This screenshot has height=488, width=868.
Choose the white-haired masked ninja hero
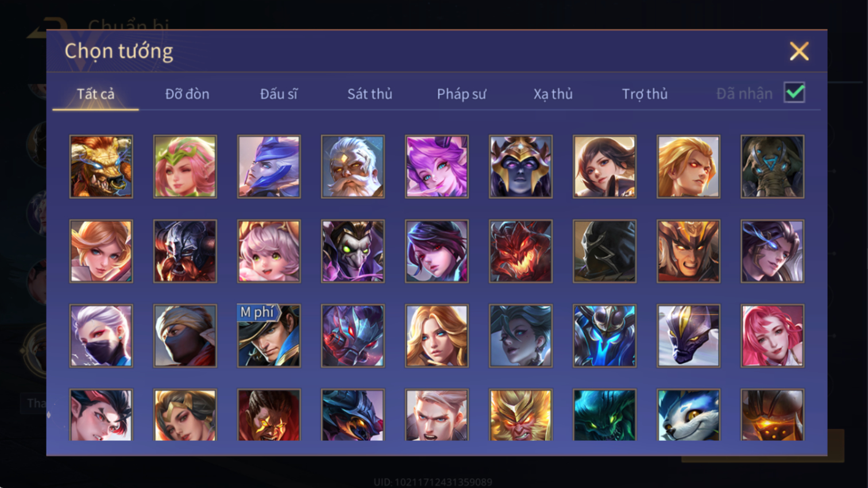(101, 336)
